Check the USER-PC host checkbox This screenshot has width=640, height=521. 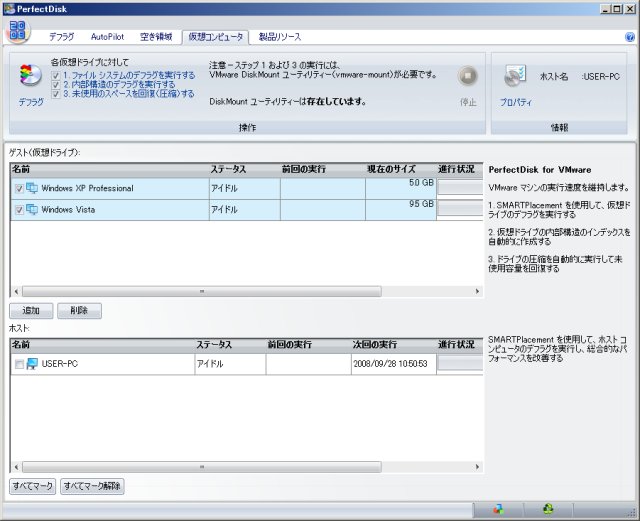pos(19,364)
